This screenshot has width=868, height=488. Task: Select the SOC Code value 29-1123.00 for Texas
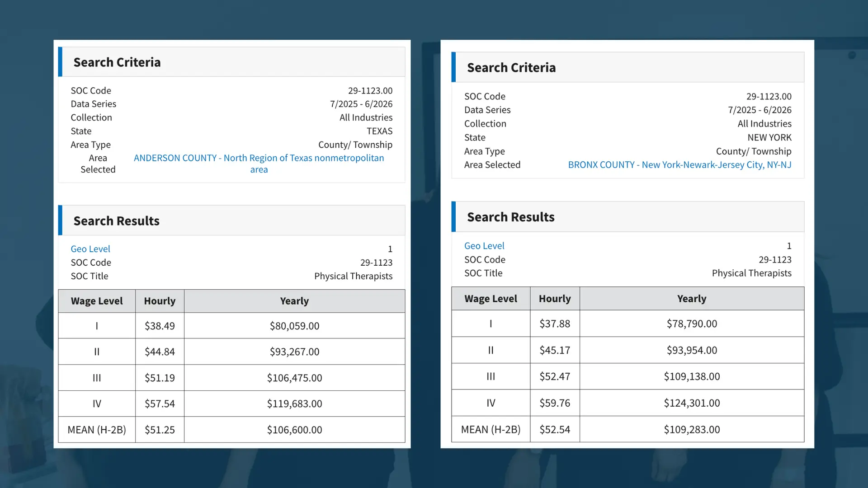[370, 90]
